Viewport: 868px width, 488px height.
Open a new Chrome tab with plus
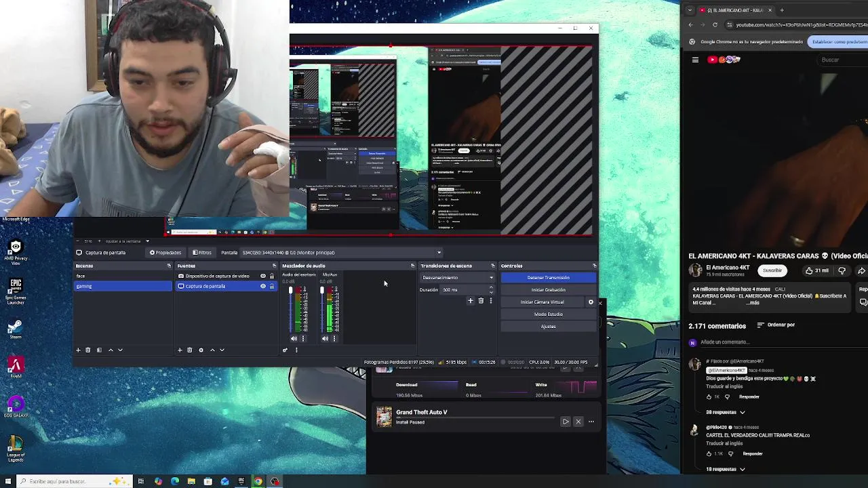[782, 10]
